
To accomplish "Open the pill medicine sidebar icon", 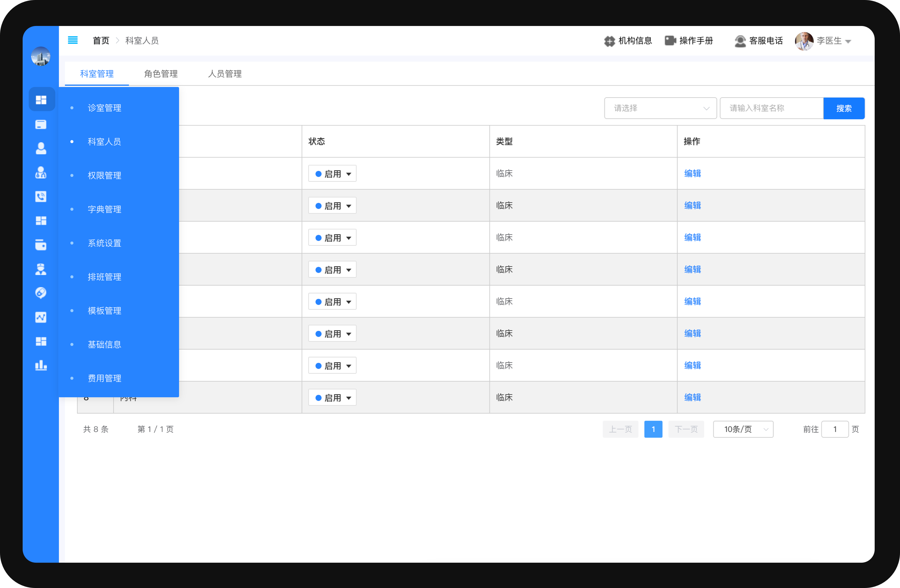I will (x=41, y=293).
